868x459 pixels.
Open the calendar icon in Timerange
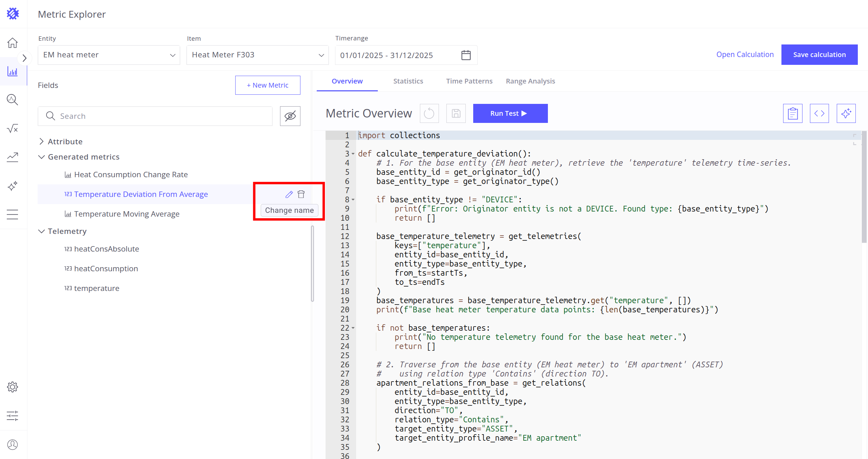tap(466, 55)
